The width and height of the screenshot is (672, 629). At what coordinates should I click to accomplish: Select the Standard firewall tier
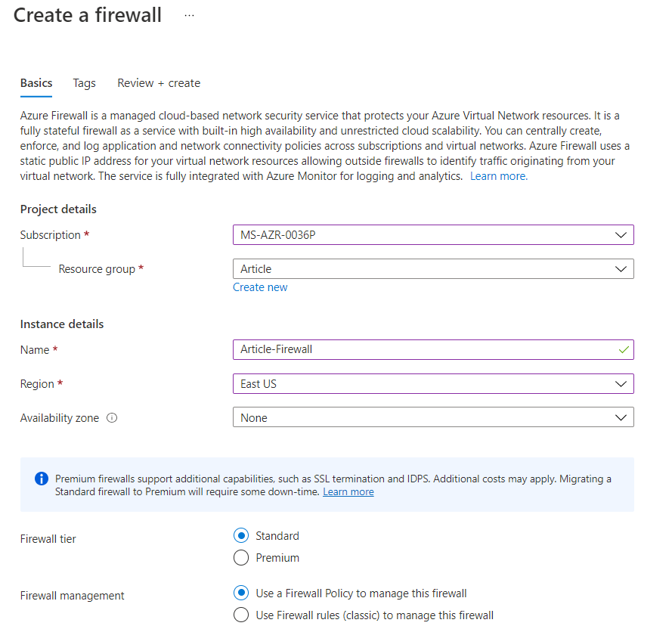coord(241,536)
